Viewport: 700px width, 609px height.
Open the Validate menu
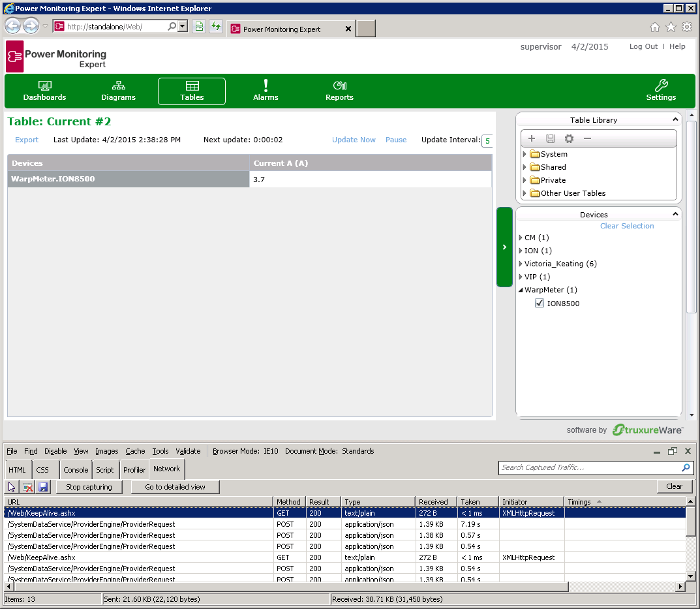188,451
